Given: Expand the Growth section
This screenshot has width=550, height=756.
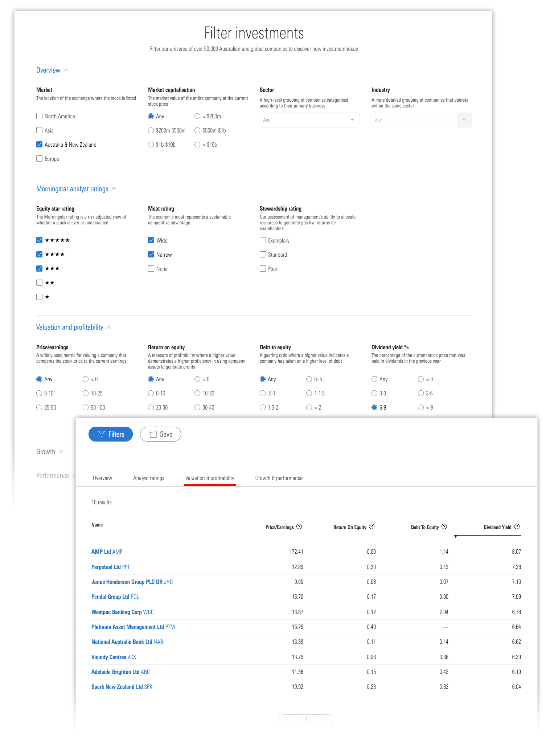Looking at the screenshot, I should (x=50, y=452).
